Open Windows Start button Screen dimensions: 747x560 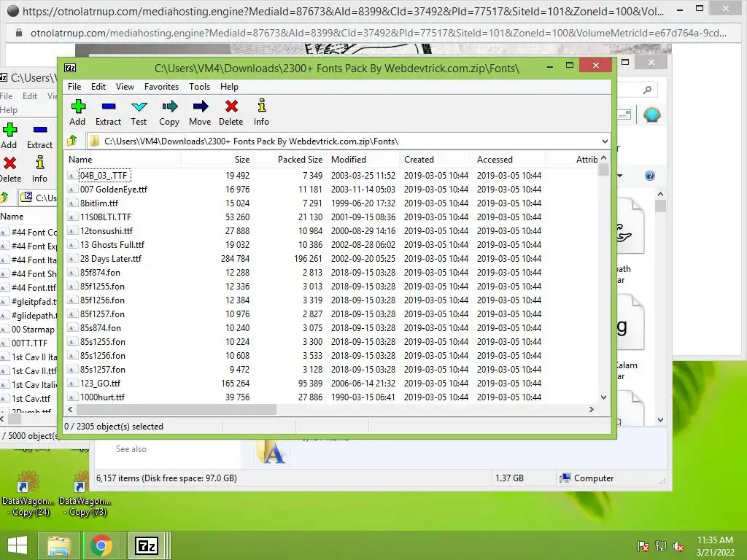(x=18, y=545)
